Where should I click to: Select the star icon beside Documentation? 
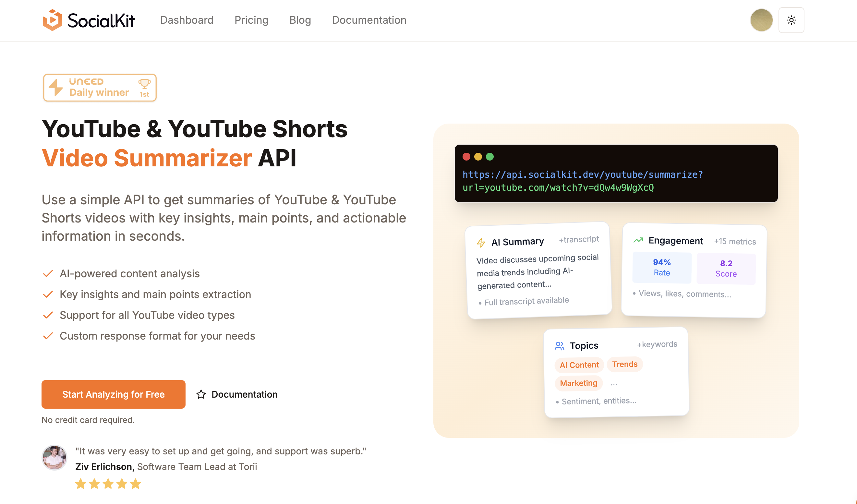click(201, 394)
